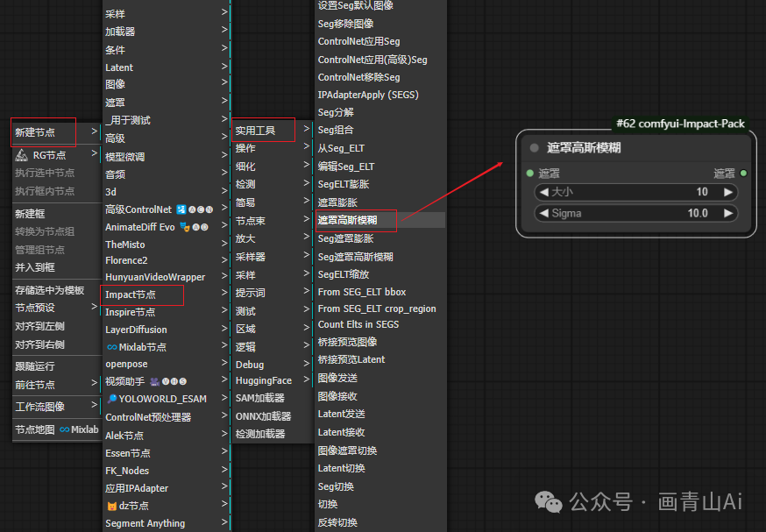The height and width of the screenshot is (532, 766).
Task: Open 节点地图 Mixlab entry
Action: pos(56,429)
